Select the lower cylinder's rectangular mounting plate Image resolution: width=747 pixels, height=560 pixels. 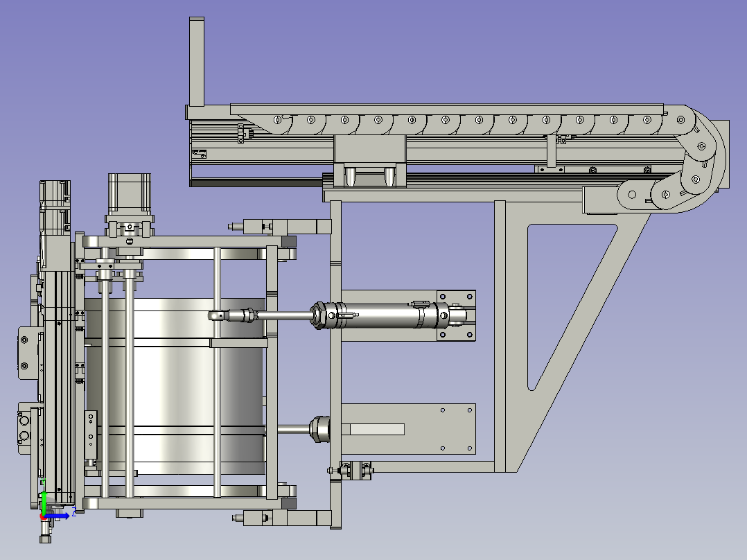[408, 429]
